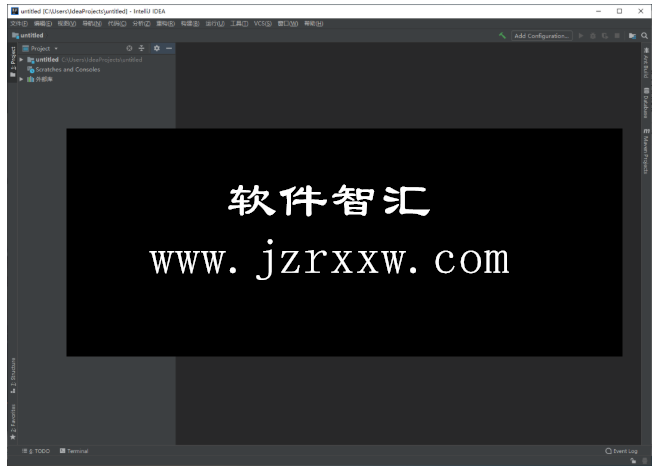This screenshot has width=660, height=466.
Task: Click the locate target icon in Project panel
Action: [x=129, y=48]
